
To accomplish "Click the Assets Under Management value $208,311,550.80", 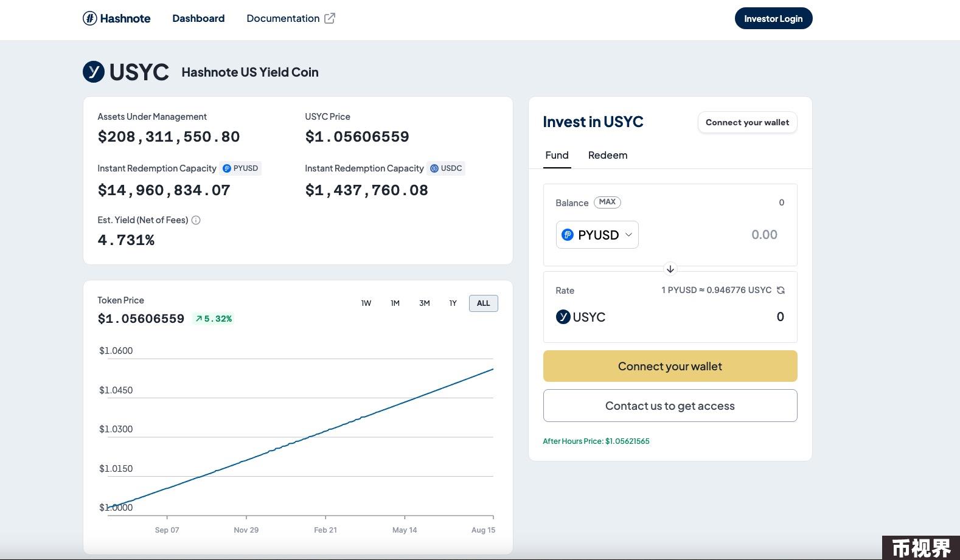I will point(169,137).
